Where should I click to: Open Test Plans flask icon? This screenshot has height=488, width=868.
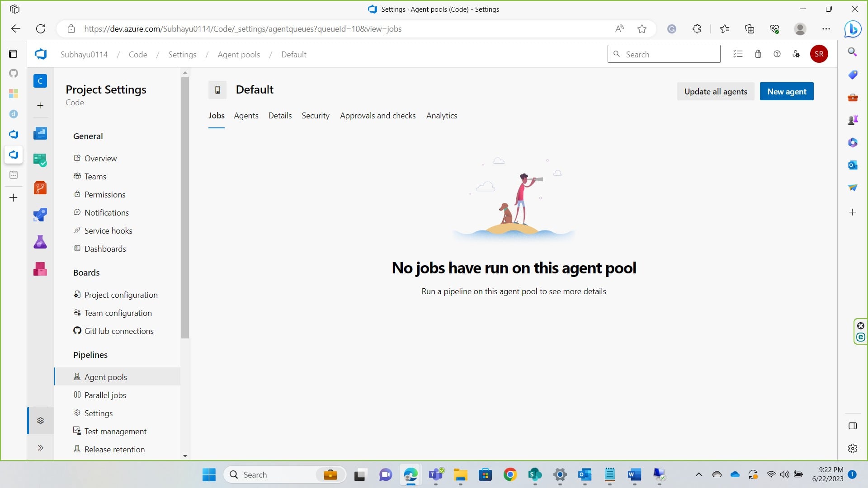pyautogui.click(x=40, y=242)
